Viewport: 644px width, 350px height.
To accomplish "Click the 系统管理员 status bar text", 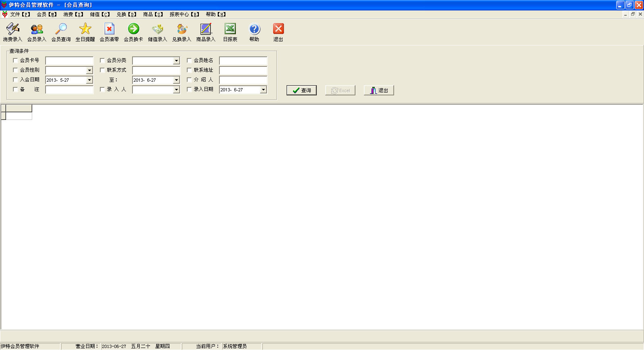I will (235, 346).
